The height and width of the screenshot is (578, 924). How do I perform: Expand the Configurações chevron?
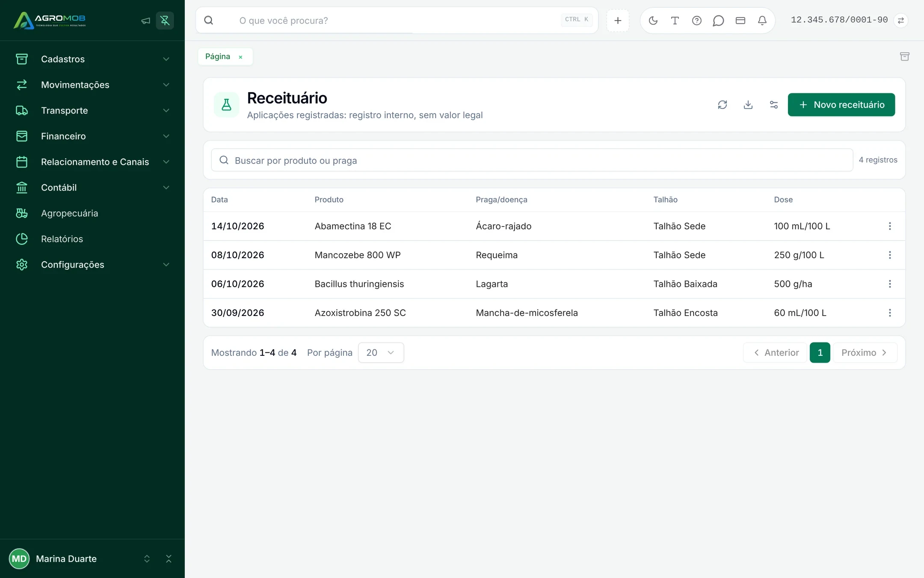click(x=166, y=265)
